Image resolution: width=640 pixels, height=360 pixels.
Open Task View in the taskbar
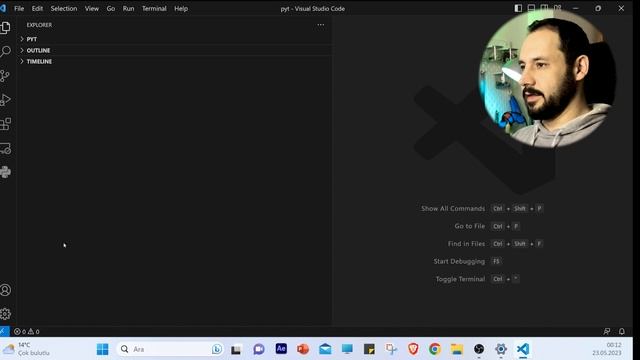point(236,349)
